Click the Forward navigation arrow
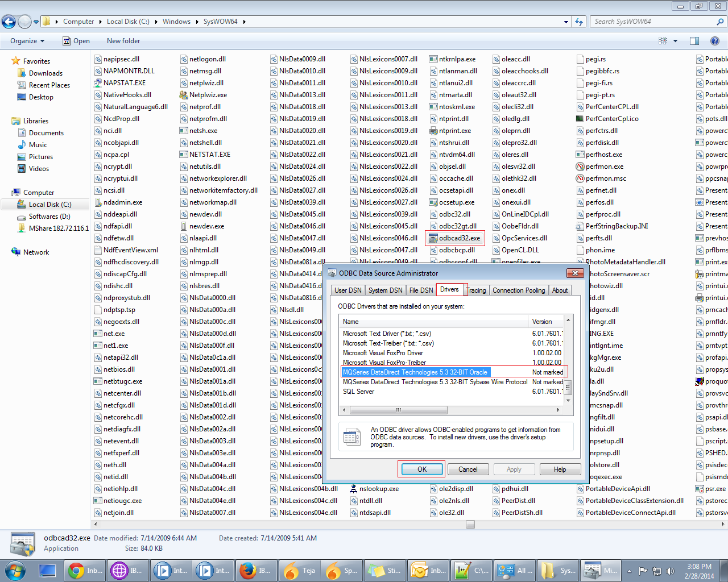728x582 pixels. pos(24,22)
